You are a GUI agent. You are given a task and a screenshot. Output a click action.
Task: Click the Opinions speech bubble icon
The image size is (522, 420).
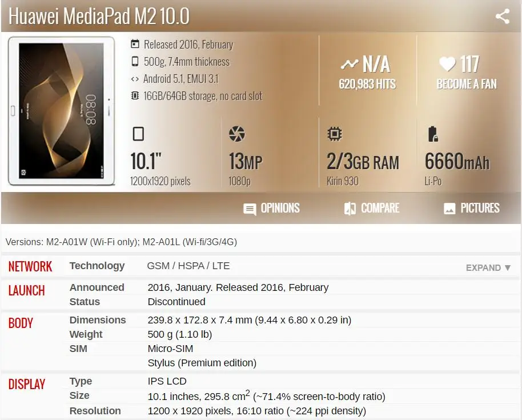pos(250,209)
